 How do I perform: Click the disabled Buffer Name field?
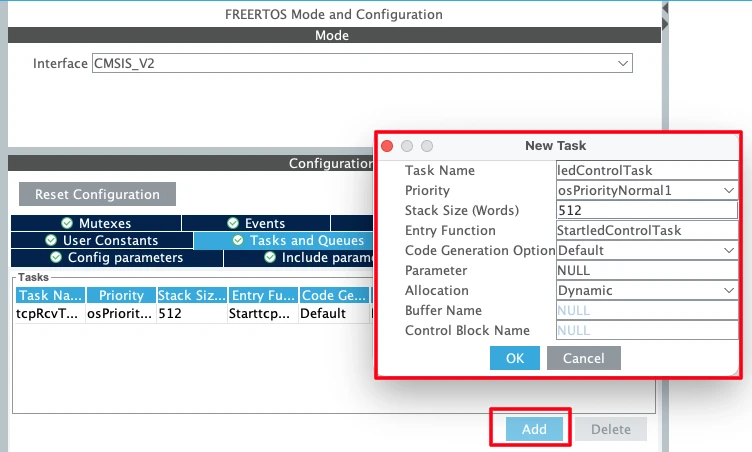pyautogui.click(x=647, y=310)
